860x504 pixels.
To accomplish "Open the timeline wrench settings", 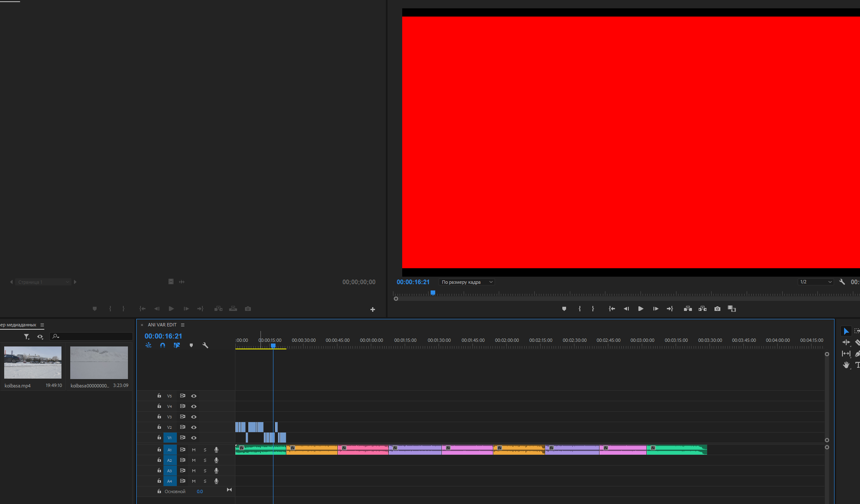I will [x=205, y=345].
